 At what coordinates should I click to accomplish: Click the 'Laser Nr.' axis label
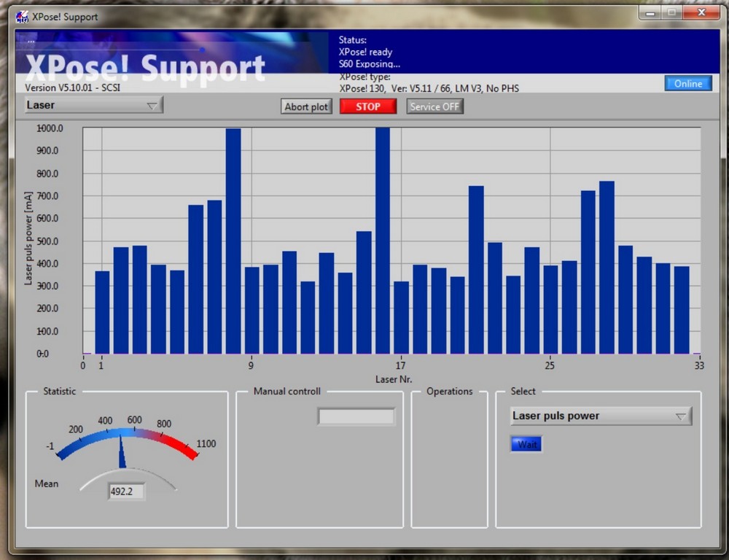pos(394,379)
